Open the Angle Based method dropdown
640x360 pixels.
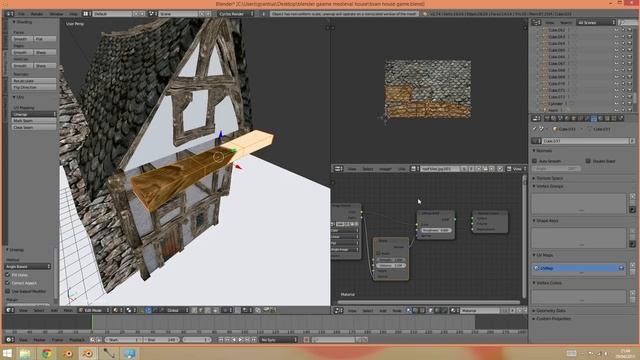tap(28, 267)
